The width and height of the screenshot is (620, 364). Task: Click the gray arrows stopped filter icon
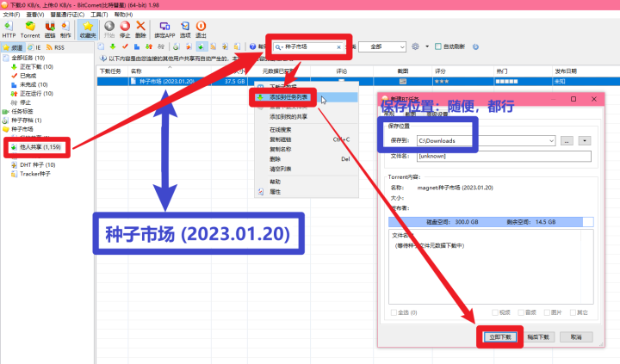click(161, 46)
